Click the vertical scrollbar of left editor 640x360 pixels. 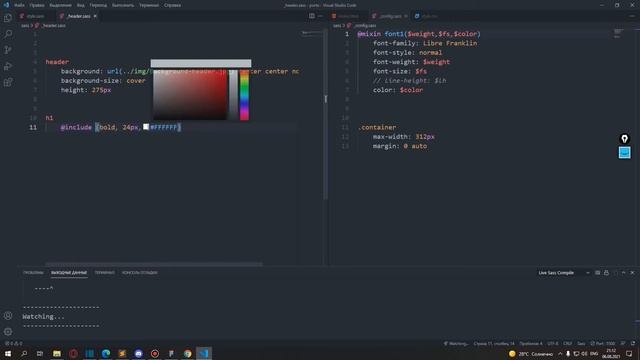pos(325,114)
